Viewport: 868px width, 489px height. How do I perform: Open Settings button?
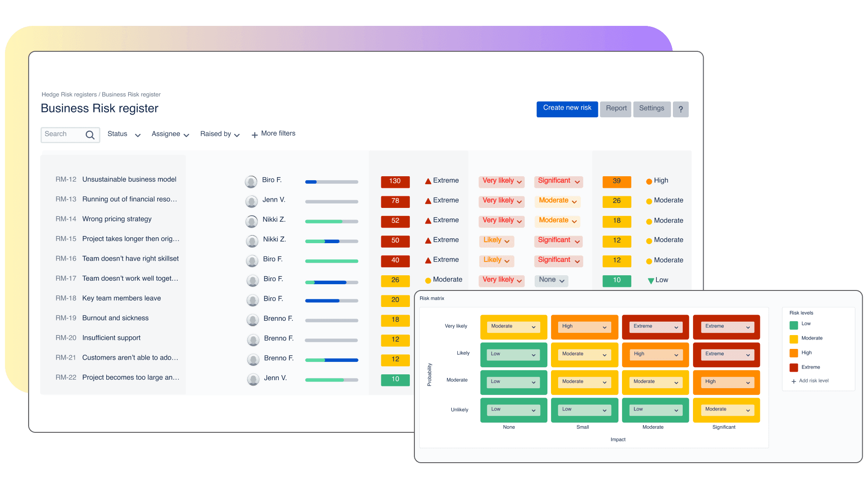pyautogui.click(x=652, y=109)
